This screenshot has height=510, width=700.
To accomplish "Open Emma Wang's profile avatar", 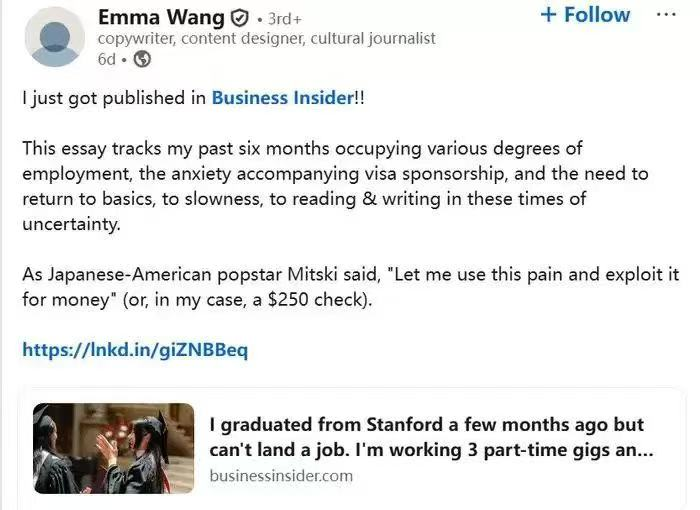I will click(x=53, y=37).
